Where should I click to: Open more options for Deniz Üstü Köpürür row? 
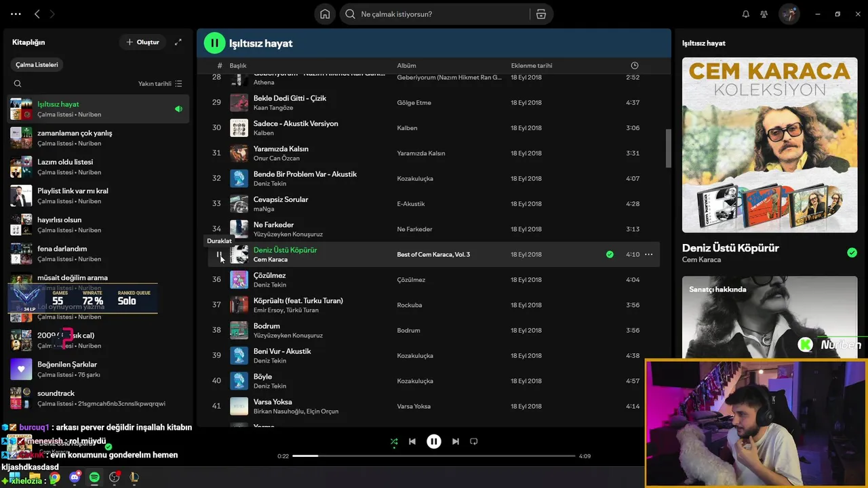coord(648,255)
